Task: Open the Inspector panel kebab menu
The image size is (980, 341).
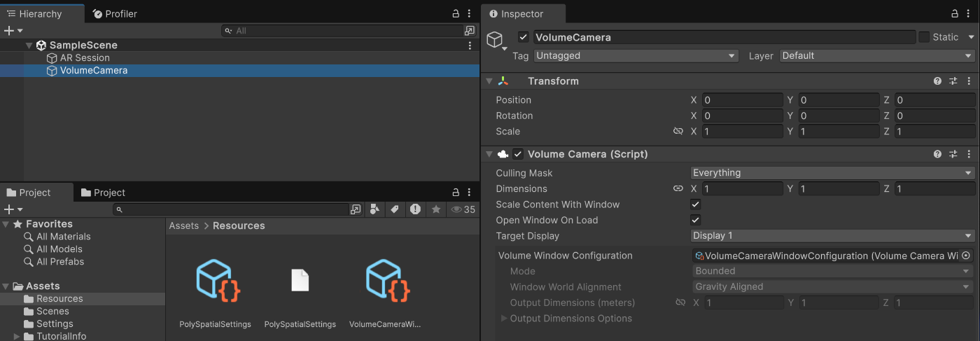Action: pos(969,14)
